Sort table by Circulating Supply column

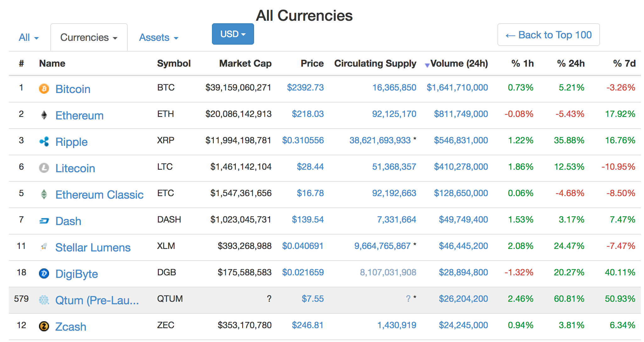coord(375,63)
